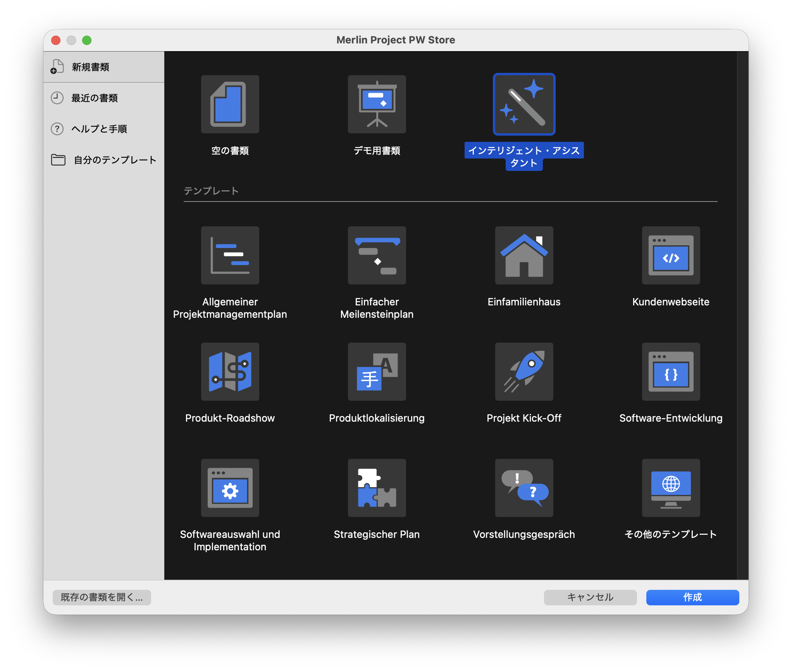Select the Vorstellungsgespräch speech bubbles icon
Viewport: 792px width, 672px height.
524,488
